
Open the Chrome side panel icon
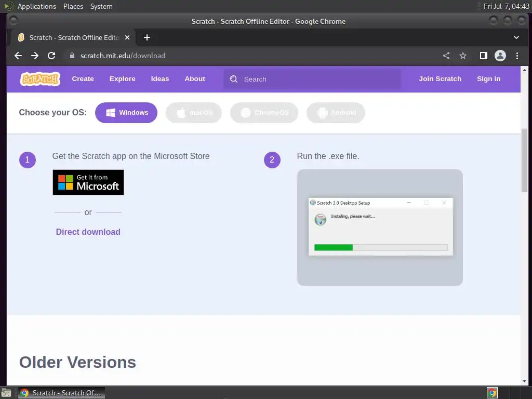(x=484, y=56)
